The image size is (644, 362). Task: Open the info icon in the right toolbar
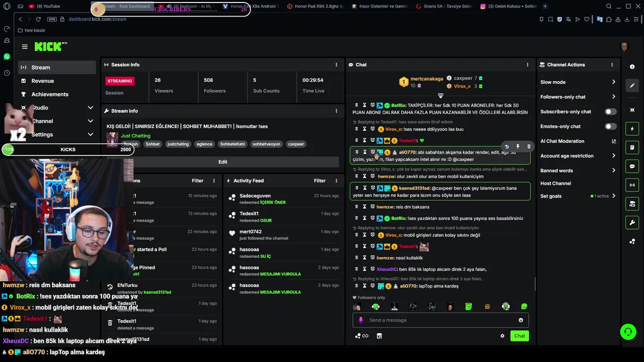tap(632, 67)
